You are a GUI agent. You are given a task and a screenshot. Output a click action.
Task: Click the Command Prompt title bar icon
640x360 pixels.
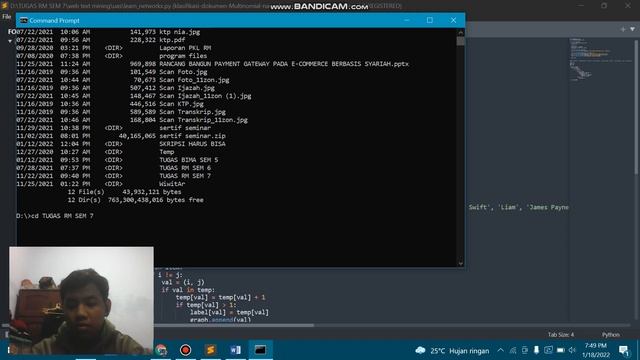tap(24, 20)
